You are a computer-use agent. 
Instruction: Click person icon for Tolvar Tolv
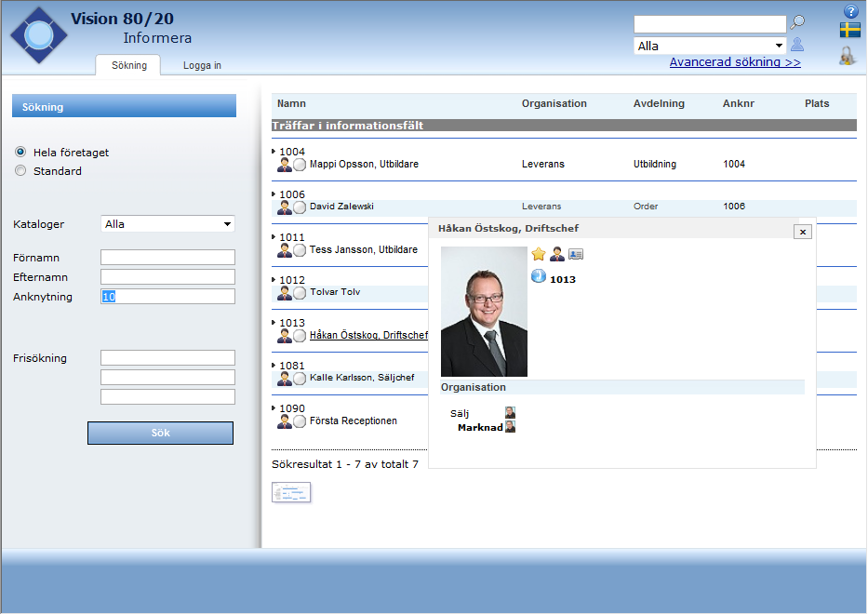point(285,293)
